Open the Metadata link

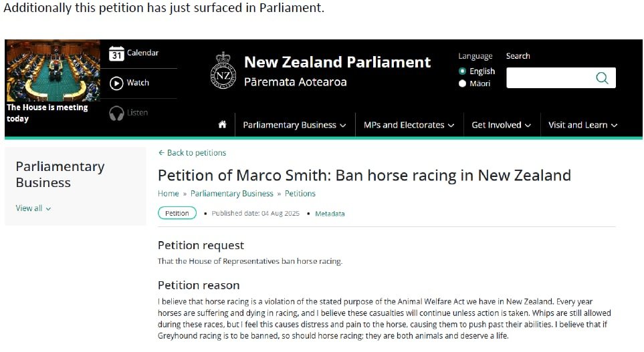[x=330, y=214]
